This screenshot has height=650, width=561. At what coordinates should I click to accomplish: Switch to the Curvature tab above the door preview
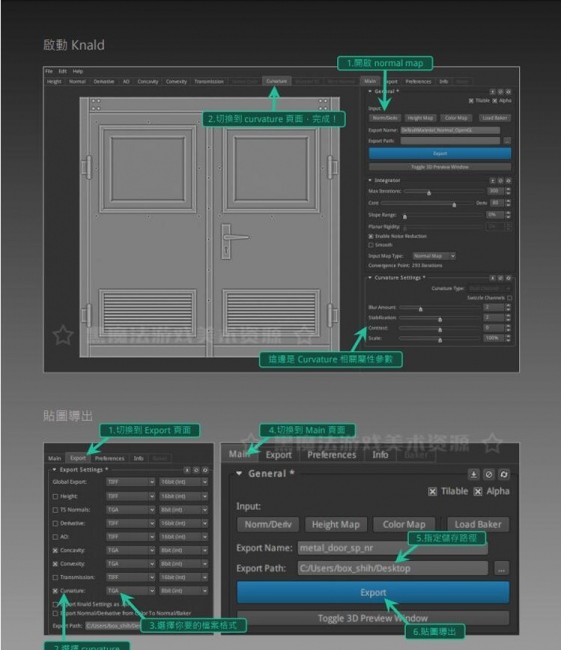[x=276, y=81]
